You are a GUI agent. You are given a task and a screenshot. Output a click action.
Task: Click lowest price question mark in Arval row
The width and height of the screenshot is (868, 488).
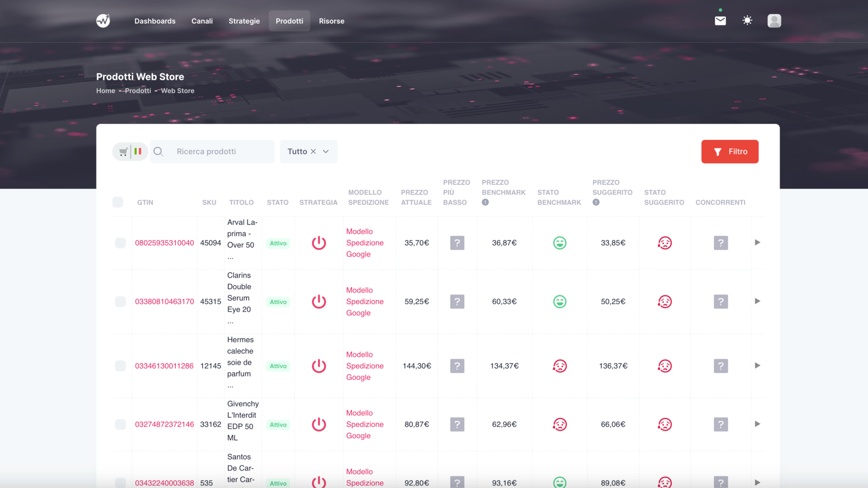[457, 243]
